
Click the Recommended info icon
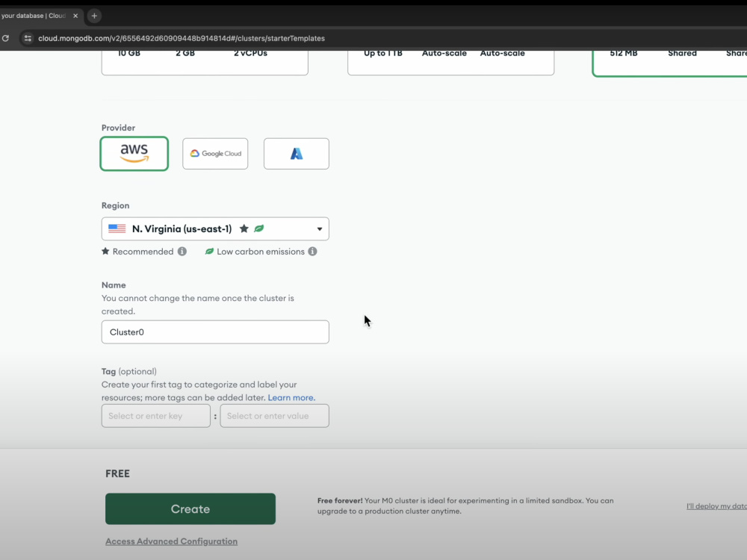[x=182, y=252]
